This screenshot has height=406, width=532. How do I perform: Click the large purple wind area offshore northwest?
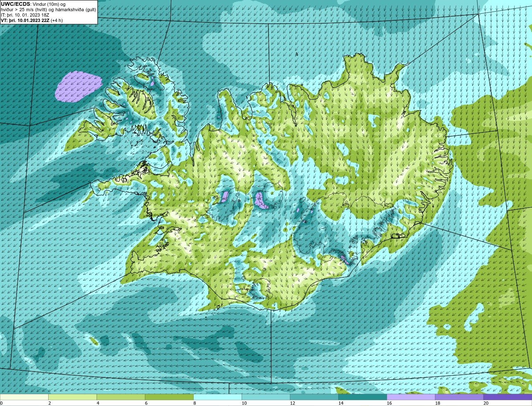click(79, 86)
